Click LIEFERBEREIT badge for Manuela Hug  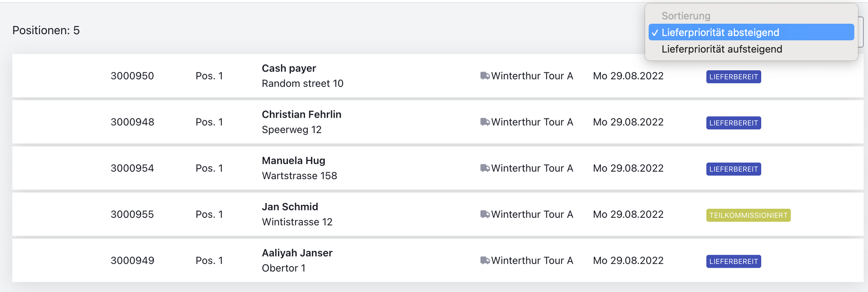click(x=733, y=169)
